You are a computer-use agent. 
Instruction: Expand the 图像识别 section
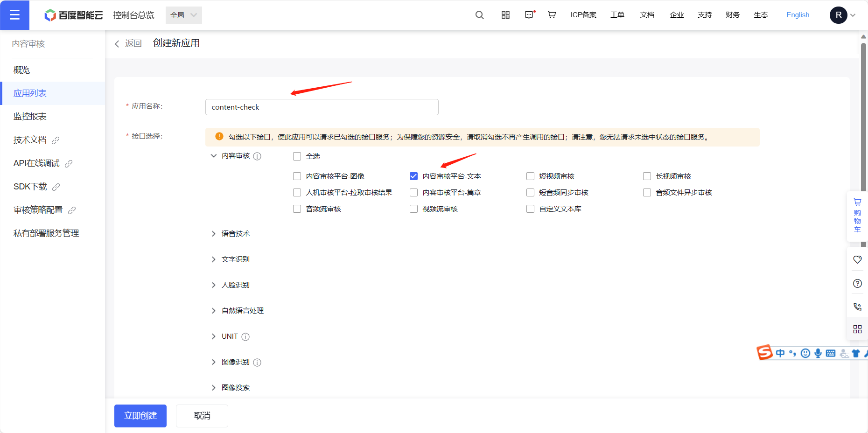[213, 362]
